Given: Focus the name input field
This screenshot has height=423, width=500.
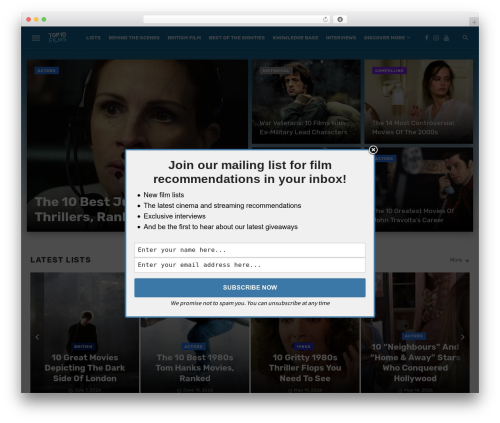Looking at the screenshot, I should 250,250.
